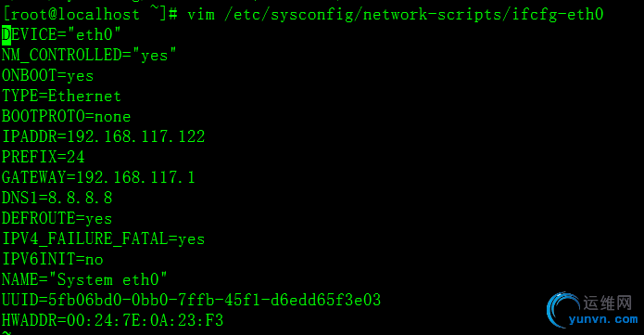Select the ONBOOT=yes line

click(47, 76)
